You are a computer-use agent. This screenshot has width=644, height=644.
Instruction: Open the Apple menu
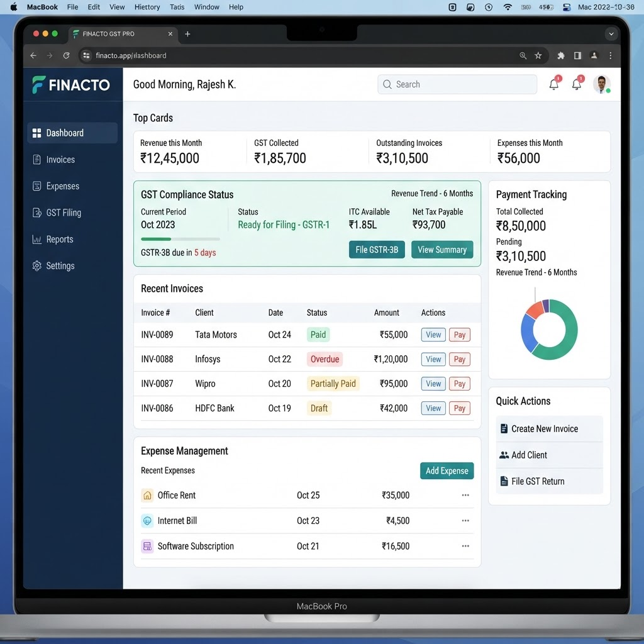[14, 7]
